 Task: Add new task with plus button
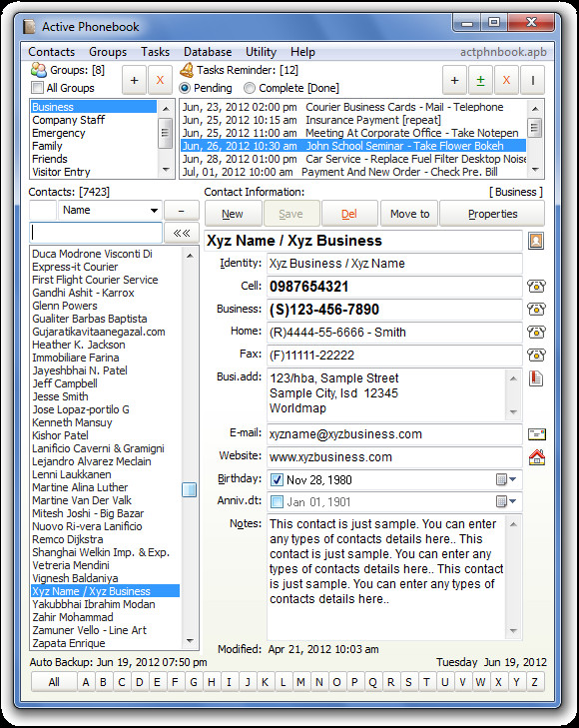pyautogui.click(x=454, y=80)
